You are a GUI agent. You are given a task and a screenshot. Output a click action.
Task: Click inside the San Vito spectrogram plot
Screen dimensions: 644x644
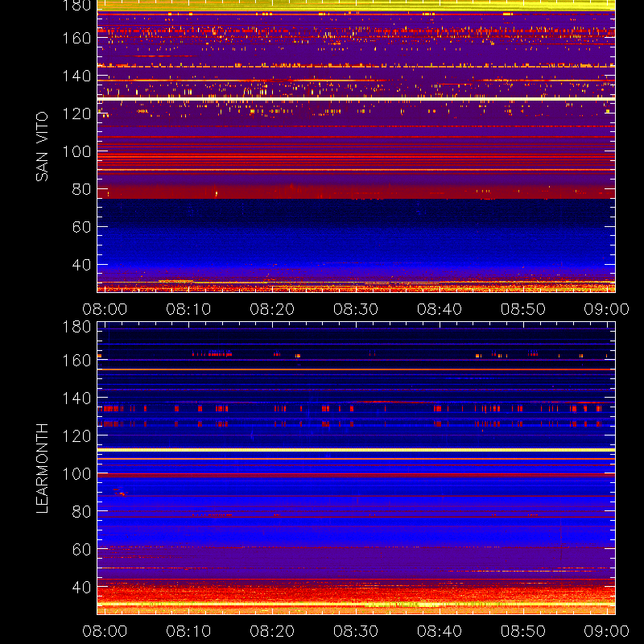point(356,147)
